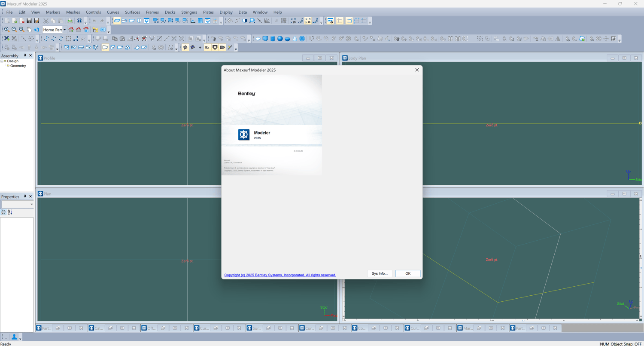
Task: Click the Zoom Out magnifier icon
Action: tap(14, 30)
